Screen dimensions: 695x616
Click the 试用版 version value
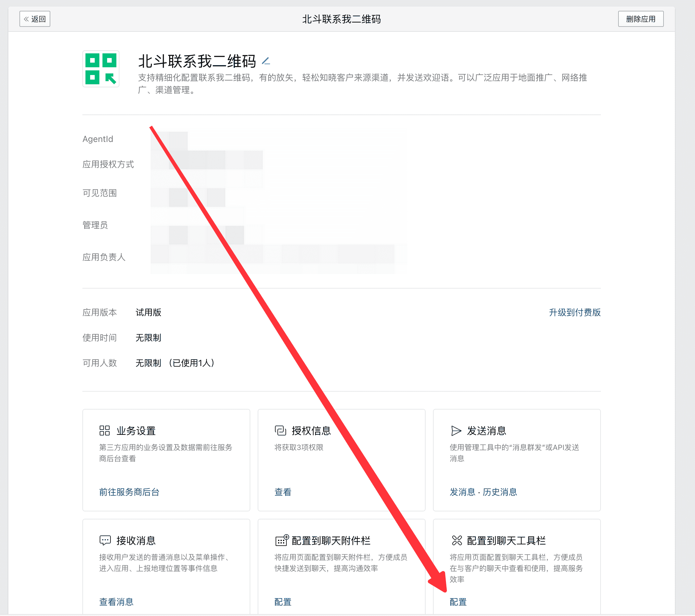coord(148,312)
